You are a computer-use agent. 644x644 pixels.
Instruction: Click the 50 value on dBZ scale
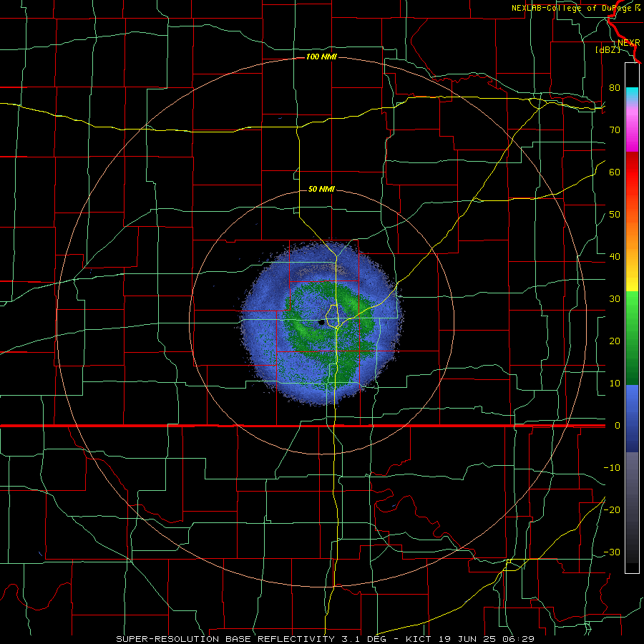615,215
